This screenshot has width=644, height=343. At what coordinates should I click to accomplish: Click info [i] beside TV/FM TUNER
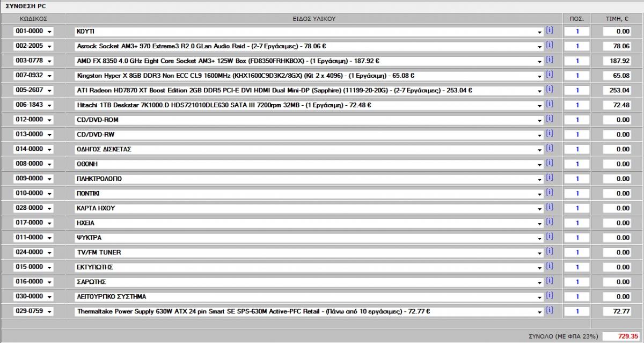coord(549,251)
